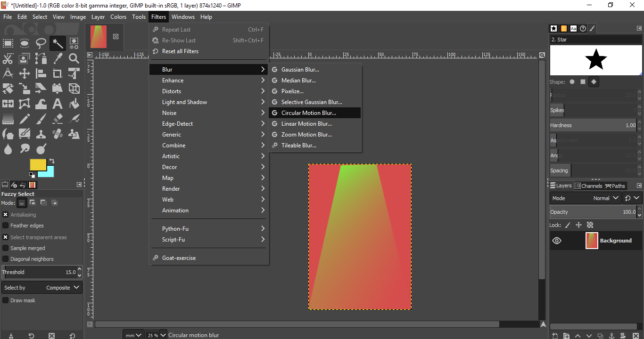
Task: Select the Text tool
Action: 58,104
